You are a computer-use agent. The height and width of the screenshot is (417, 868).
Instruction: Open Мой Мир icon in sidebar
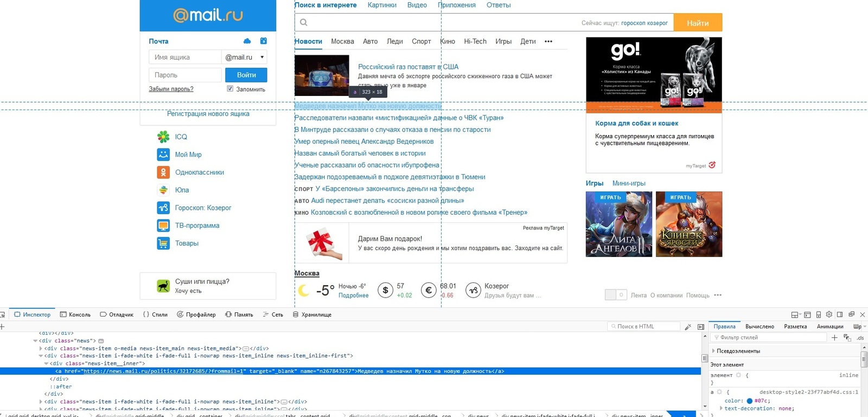click(x=163, y=155)
